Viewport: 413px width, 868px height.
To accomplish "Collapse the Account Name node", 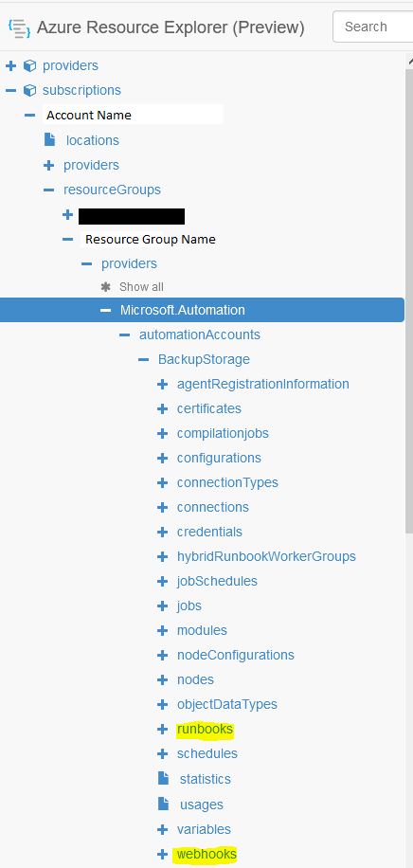I will (x=30, y=116).
